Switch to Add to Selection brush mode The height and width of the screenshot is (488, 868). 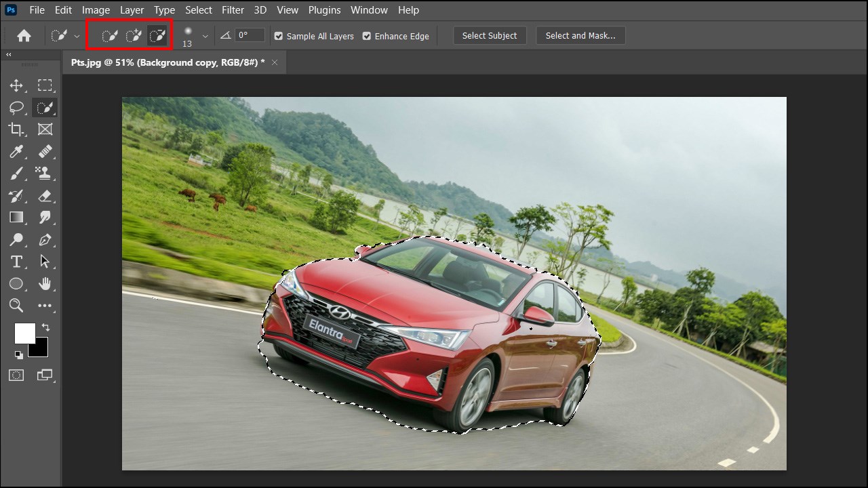(x=133, y=35)
